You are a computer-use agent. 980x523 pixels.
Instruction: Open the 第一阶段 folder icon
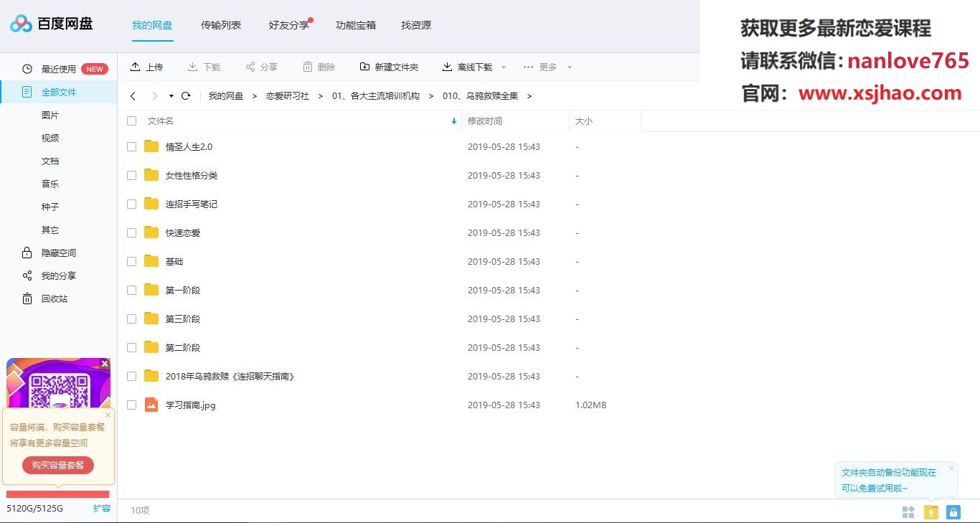[151, 290]
